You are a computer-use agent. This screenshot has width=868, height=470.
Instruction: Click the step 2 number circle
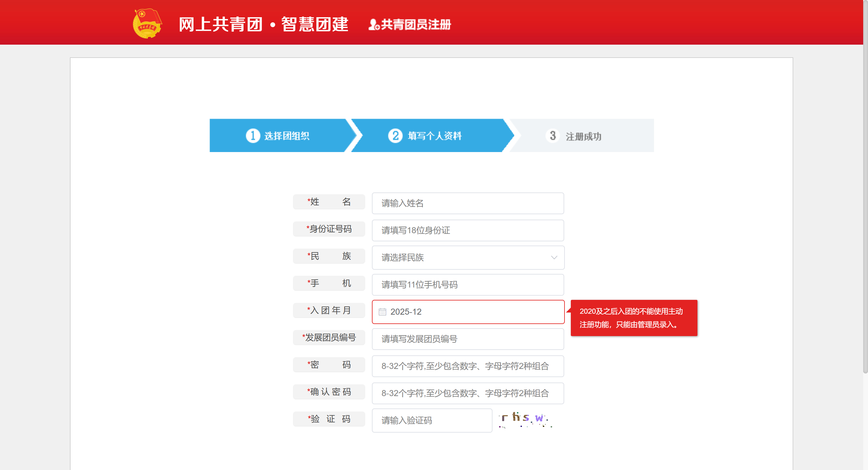tap(395, 136)
